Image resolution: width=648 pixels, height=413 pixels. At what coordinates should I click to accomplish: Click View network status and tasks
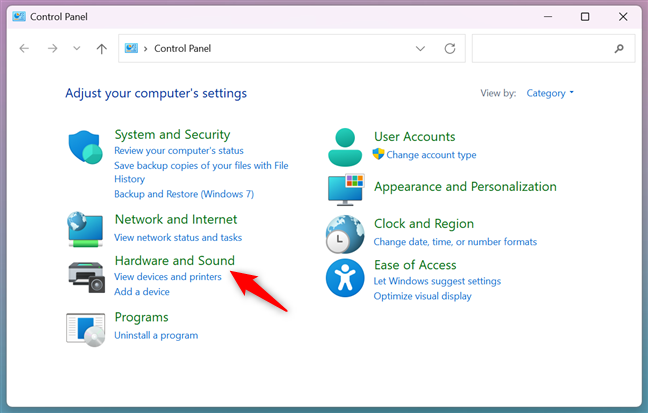(178, 237)
